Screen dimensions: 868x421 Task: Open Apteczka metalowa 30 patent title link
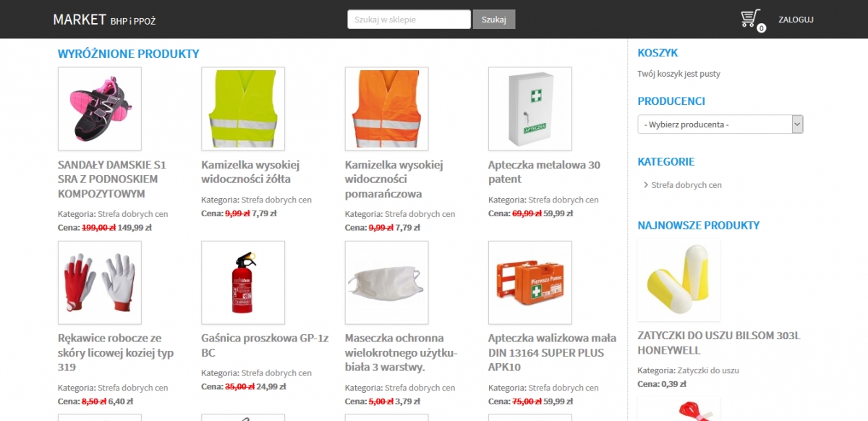click(544, 172)
